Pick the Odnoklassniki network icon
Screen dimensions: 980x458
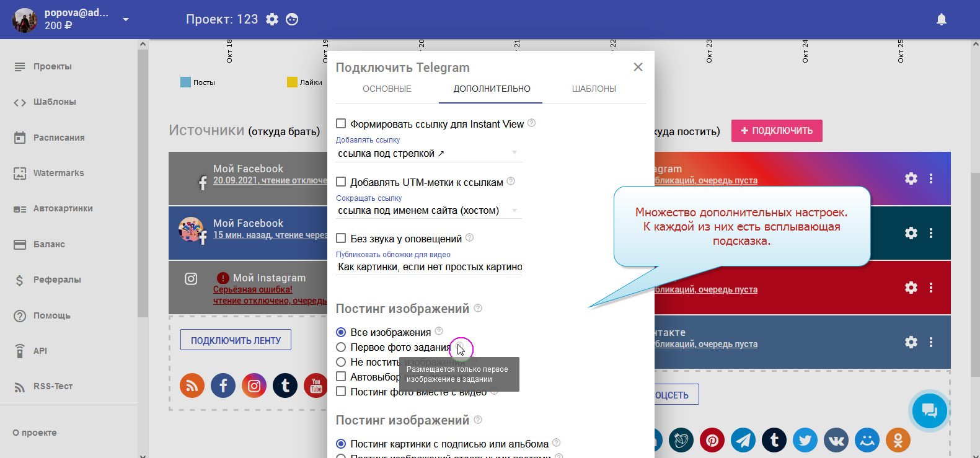[x=898, y=441]
